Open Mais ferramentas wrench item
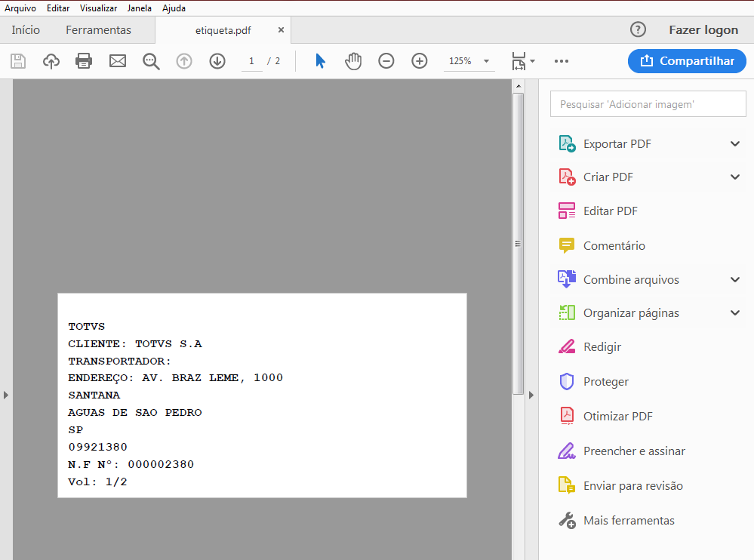This screenshot has width=754, height=560. tap(629, 520)
